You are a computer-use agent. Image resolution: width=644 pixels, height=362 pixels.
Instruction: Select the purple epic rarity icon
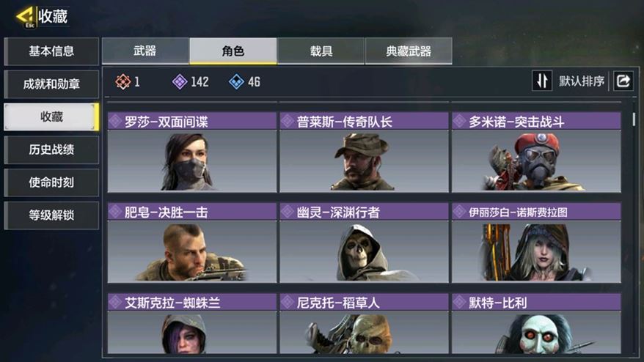tap(180, 81)
